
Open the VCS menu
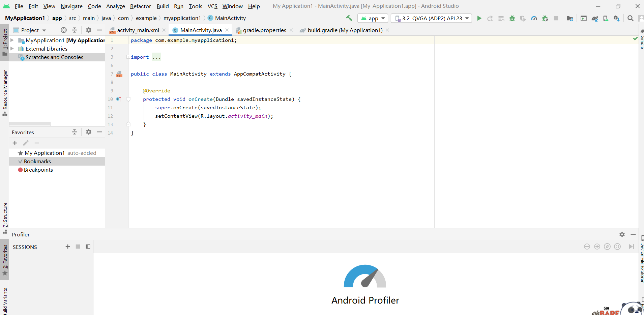click(x=212, y=6)
